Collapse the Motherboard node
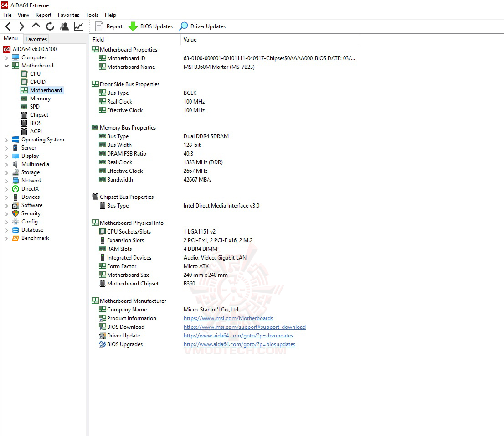 6,66
